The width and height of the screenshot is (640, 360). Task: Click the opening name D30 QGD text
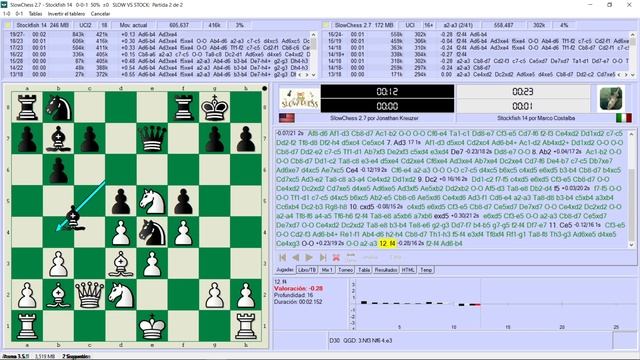coord(361,340)
